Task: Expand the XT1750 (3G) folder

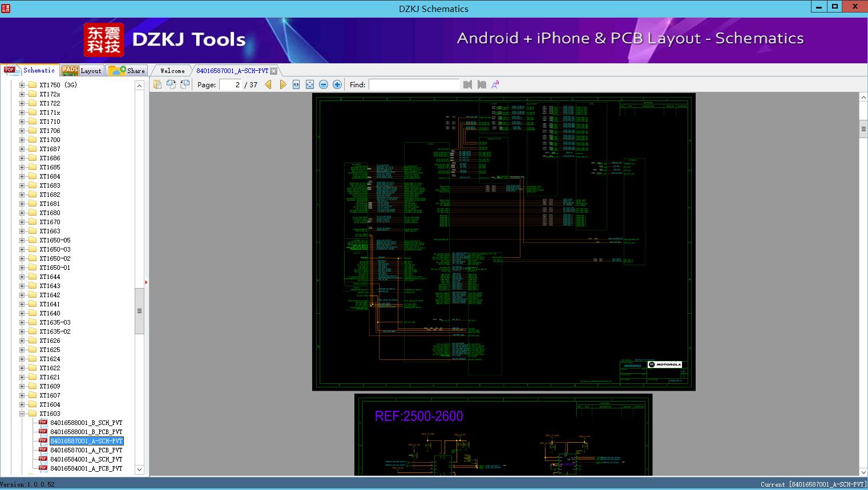Action: pos(22,85)
